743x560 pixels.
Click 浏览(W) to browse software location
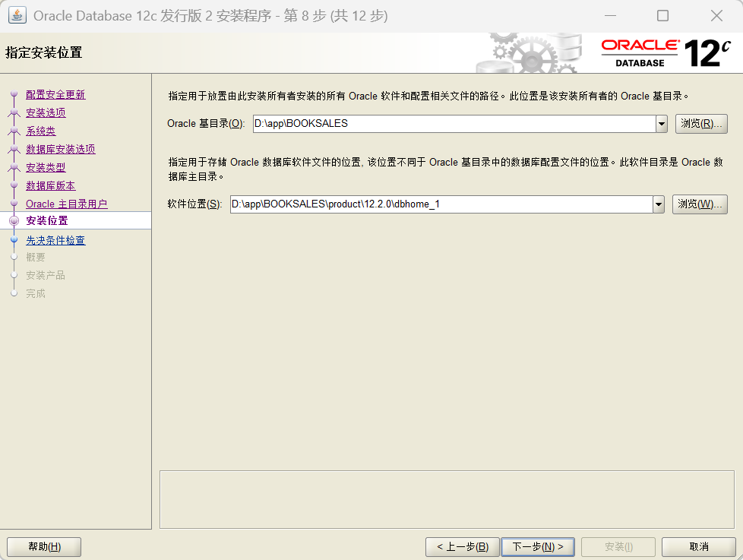[x=700, y=204]
